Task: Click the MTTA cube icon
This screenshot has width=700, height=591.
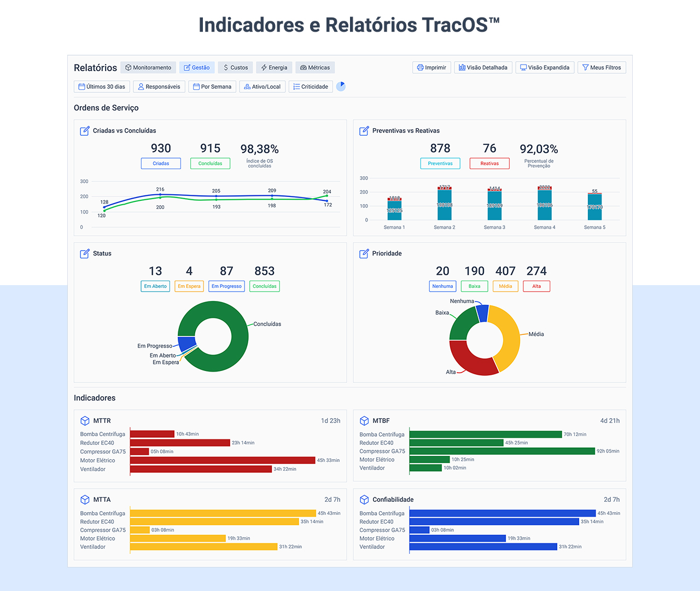Action: tap(85, 500)
